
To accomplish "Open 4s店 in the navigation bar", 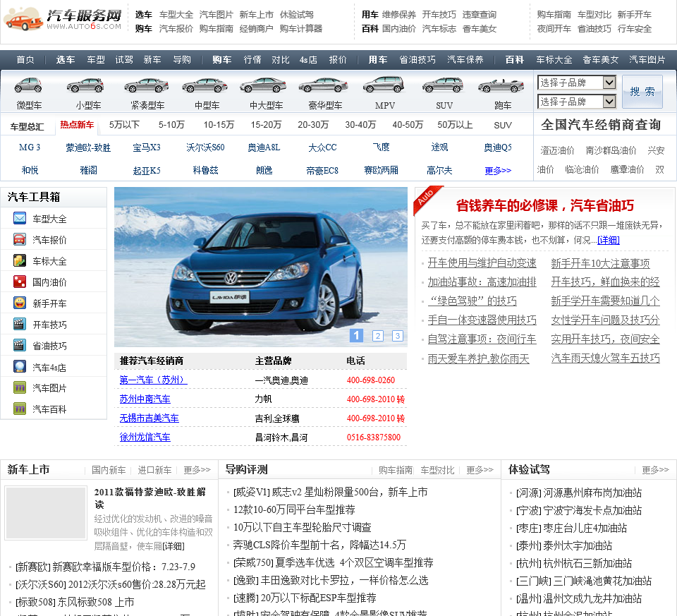I will coord(308,59).
